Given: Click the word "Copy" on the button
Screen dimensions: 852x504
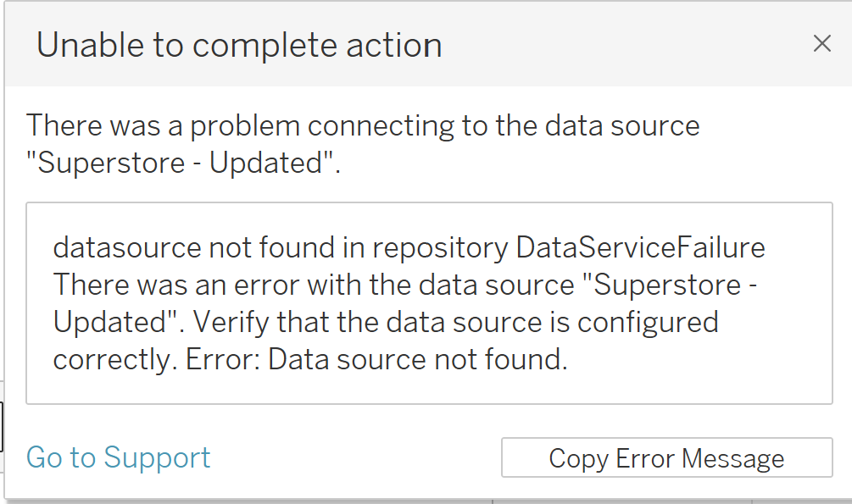Looking at the screenshot, I should [578, 458].
